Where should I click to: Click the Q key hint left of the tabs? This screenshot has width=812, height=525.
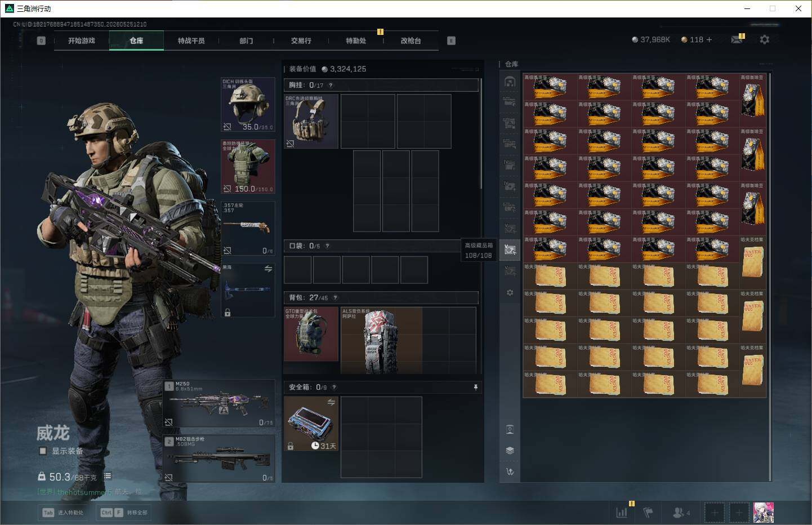tap(41, 41)
